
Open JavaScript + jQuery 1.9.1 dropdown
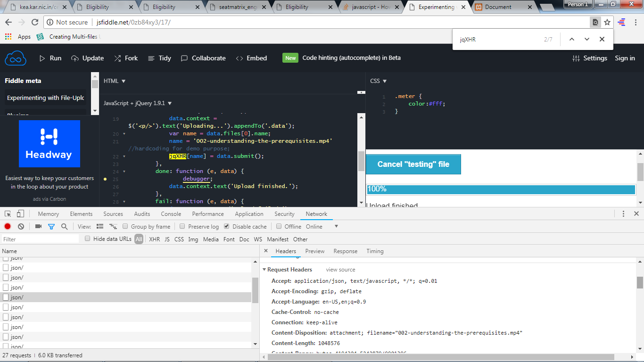(x=138, y=103)
